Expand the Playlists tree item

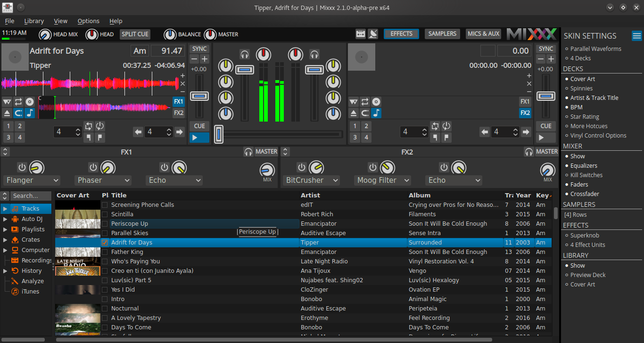click(x=5, y=229)
